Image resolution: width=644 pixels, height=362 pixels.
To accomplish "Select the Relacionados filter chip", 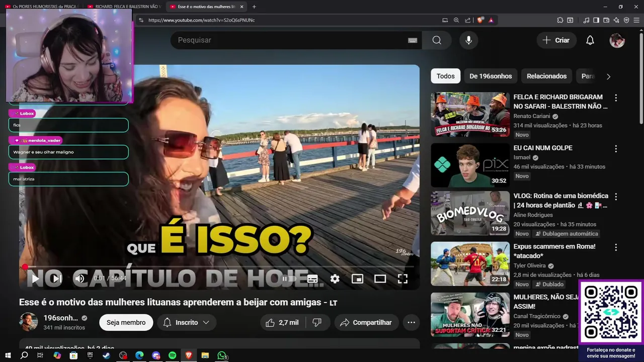I will [546, 76].
